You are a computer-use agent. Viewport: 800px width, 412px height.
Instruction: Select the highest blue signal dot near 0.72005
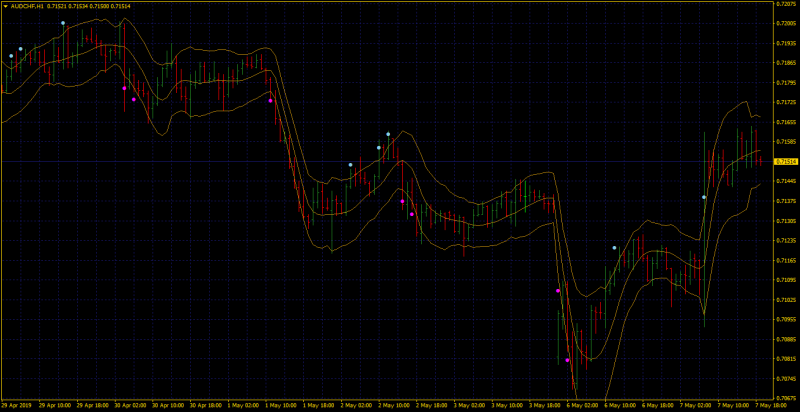pyautogui.click(x=63, y=23)
